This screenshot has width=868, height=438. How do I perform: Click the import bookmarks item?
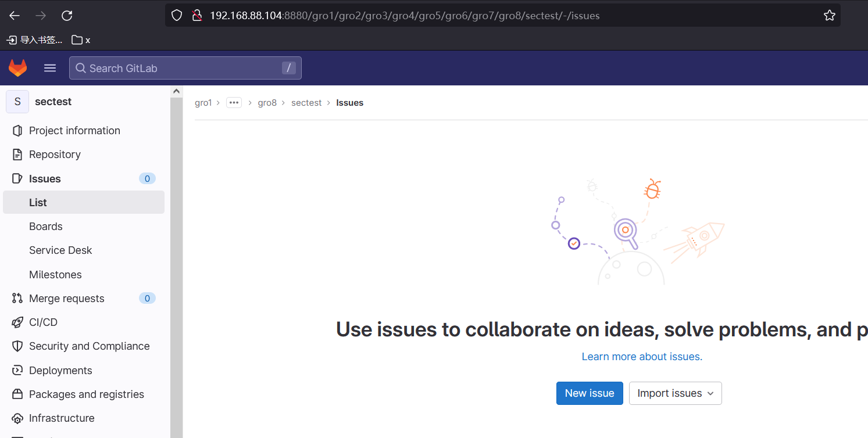point(34,40)
